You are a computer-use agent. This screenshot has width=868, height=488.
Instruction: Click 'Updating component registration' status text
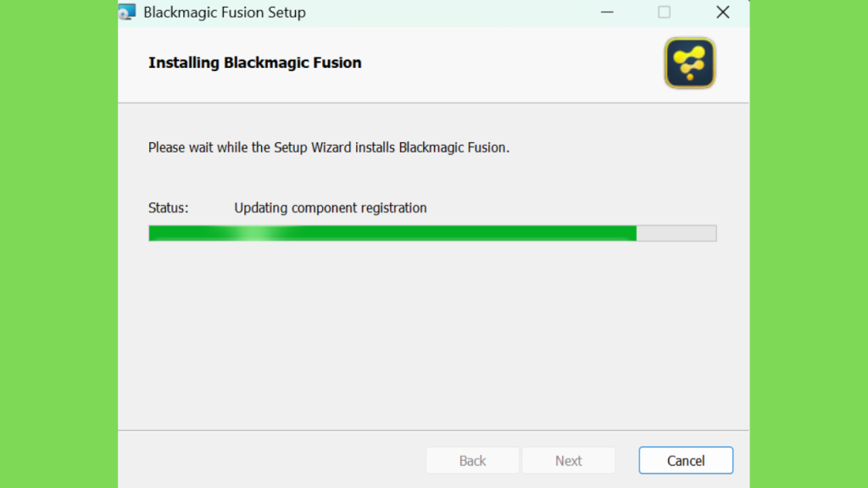[331, 208]
